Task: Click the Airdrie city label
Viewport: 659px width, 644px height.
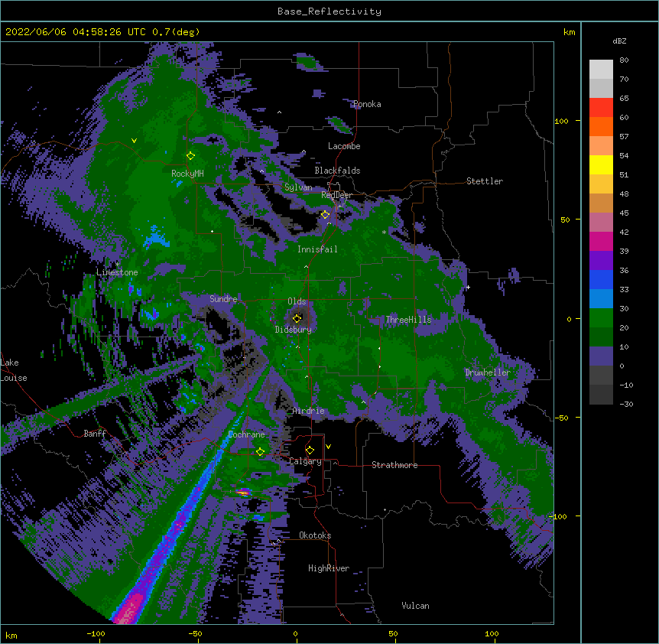Action: point(309,411)
